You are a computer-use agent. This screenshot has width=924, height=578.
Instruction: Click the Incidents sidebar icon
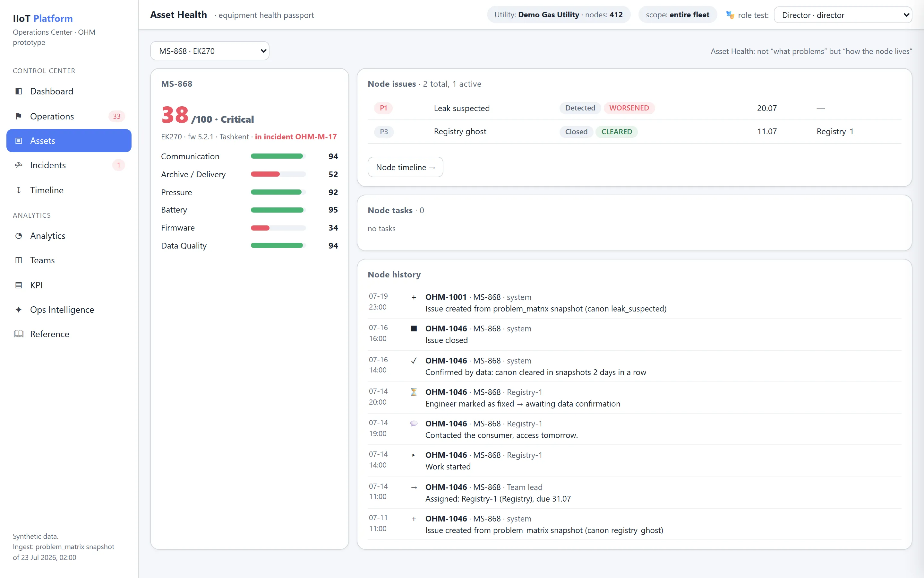[x=18, y=165]
